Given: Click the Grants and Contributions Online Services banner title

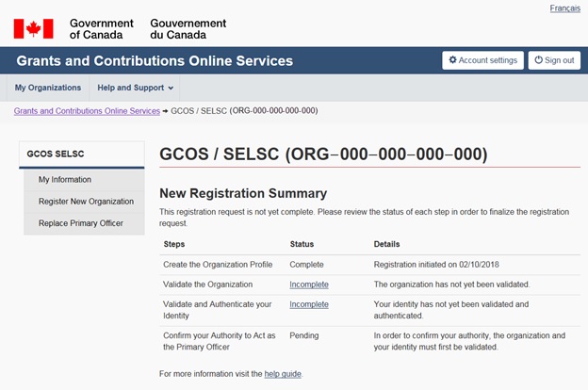Looking at the screenshot, I should click(155, 61).
